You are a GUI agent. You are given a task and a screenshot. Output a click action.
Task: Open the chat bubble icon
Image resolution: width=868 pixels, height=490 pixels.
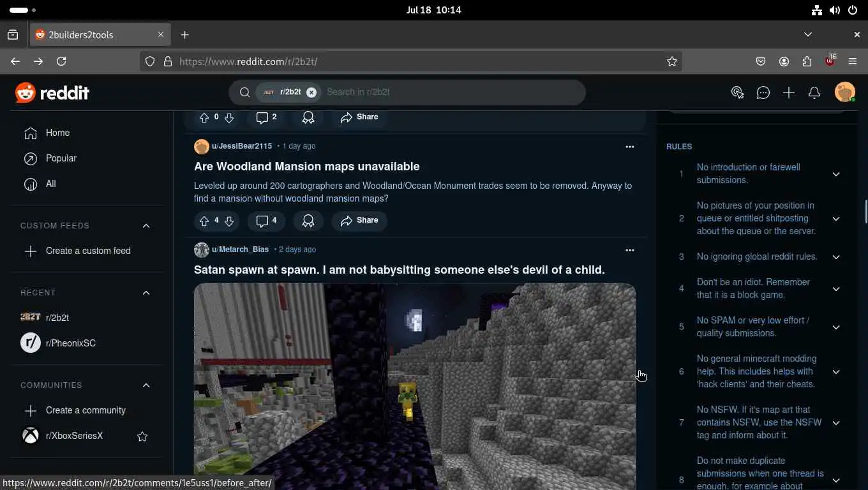pyautogui.click(x=763, y=93)
